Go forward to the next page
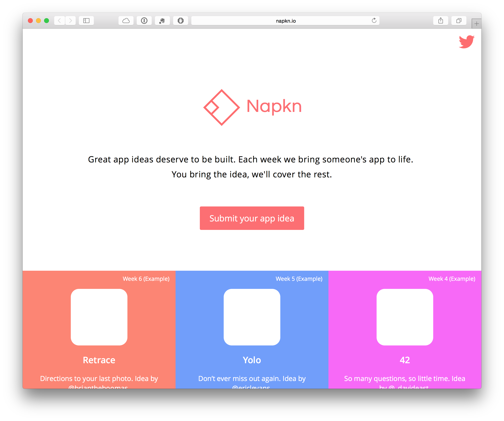 (x=70, y=21)
